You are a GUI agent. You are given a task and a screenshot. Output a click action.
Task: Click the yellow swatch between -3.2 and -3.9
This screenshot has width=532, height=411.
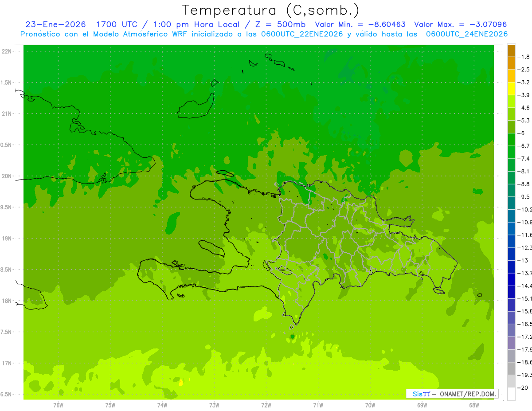(512, 89)
